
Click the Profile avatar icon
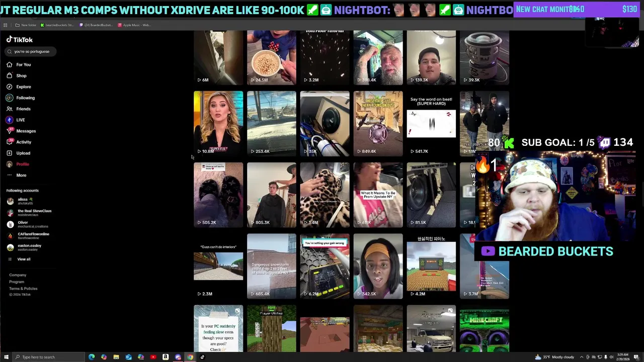click(9, 164)
